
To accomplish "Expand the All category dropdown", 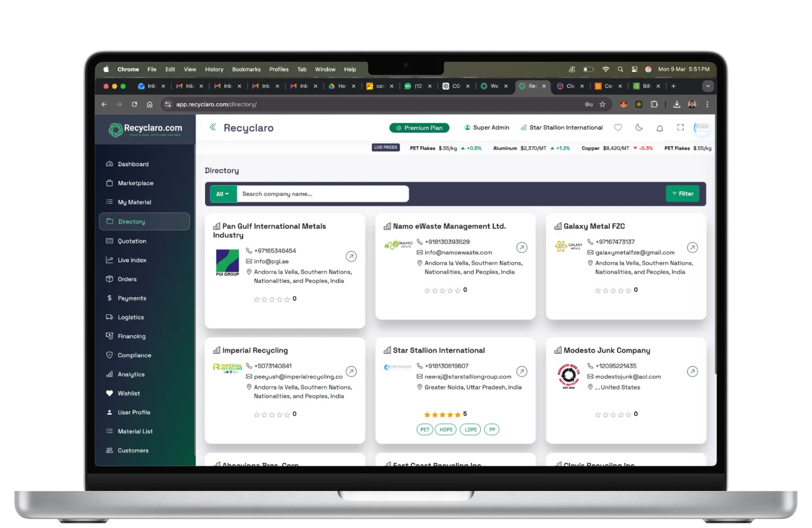I will [223, 194].
